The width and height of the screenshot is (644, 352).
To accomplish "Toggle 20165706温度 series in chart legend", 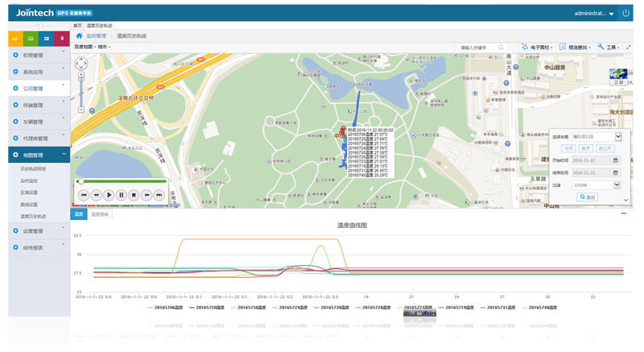I will (164, 307).
